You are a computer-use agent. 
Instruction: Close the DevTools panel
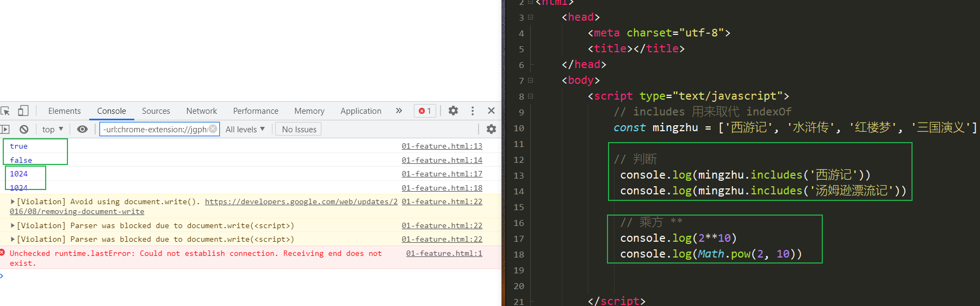pyautogui.click(x=491, y=111)
